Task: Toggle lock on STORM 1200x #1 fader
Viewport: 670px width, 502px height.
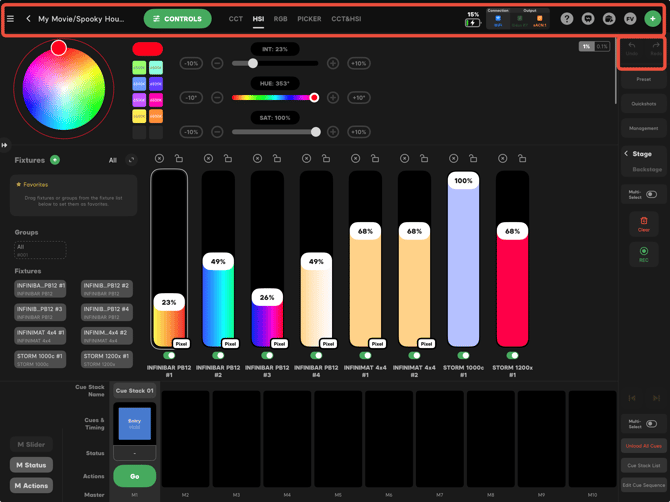Action: [522, 159]
